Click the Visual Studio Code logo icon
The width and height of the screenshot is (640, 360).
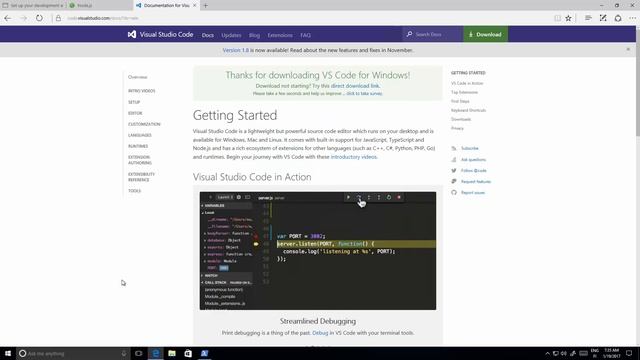point(132,34)
